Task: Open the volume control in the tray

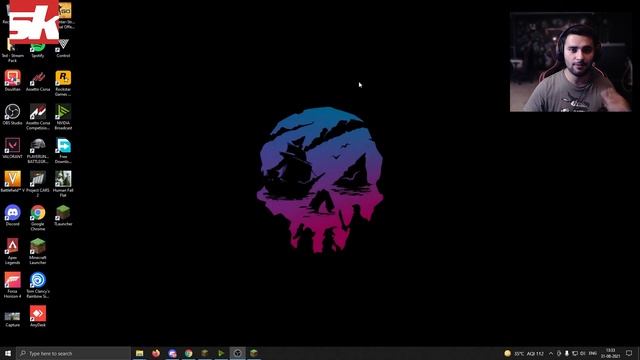Action: click(583, 353)
